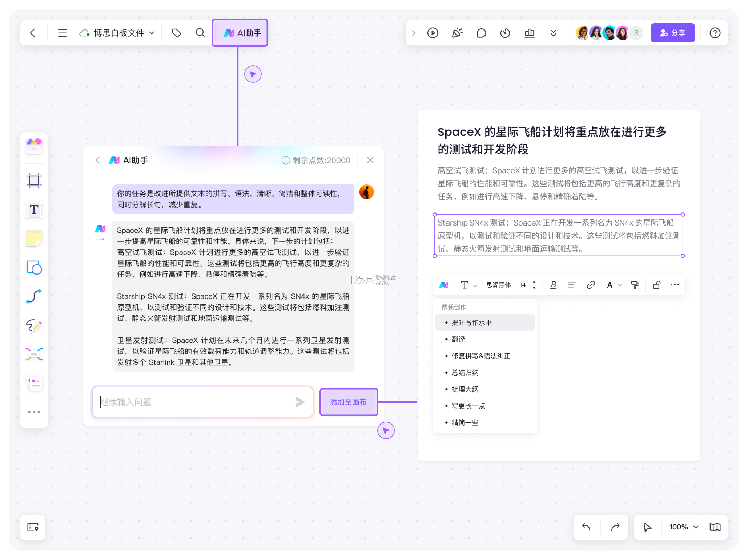Select the text T tool in the sidebar
The height and width of the screenshot is (560, 748).
coord(34,210)
